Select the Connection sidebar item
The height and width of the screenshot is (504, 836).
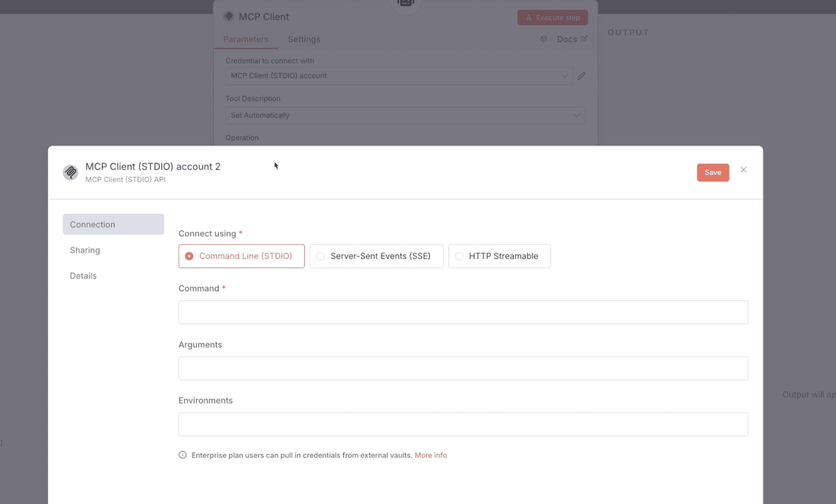(x=113, y=225)
